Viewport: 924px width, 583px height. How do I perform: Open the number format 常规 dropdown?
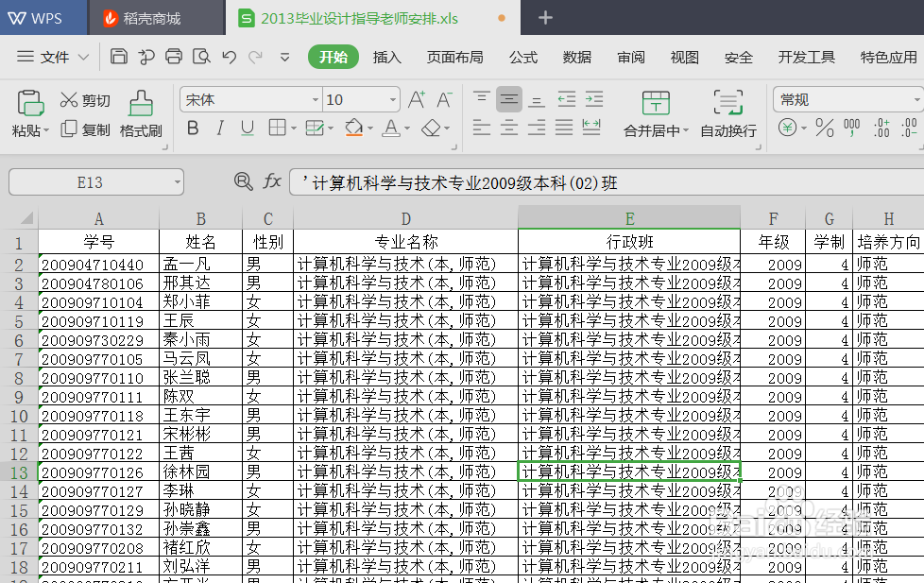(917, 99)
